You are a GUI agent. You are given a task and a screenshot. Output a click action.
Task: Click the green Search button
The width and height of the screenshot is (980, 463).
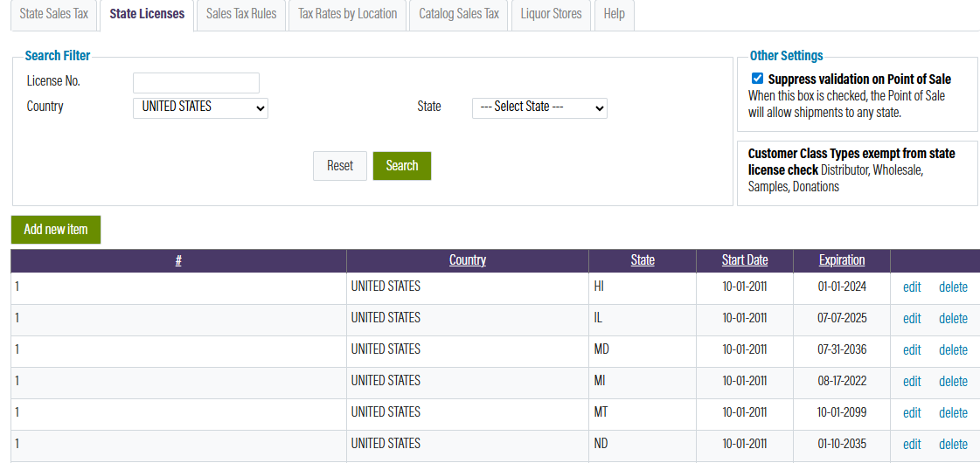(x=402, y=166)
